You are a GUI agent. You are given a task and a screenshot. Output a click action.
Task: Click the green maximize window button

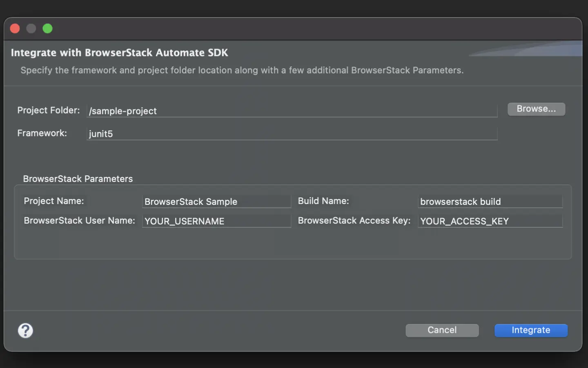coord(48,29)
